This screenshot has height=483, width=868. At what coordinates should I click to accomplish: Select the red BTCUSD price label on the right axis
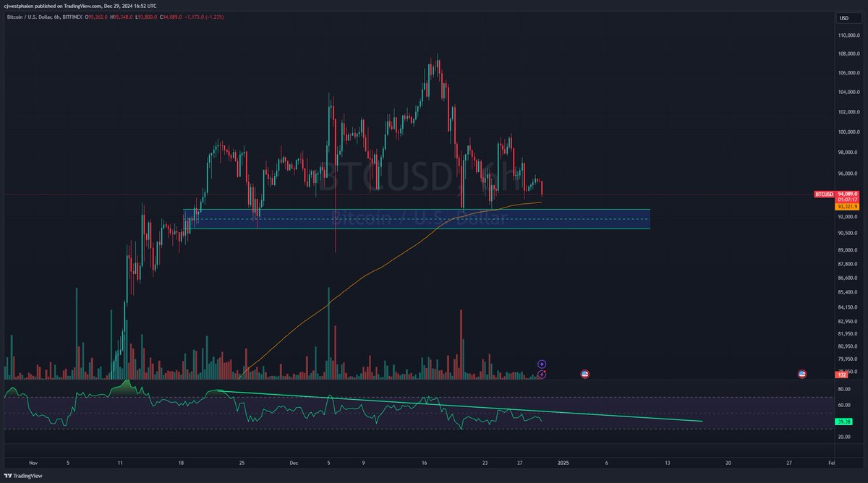click(x=825, y=194)
